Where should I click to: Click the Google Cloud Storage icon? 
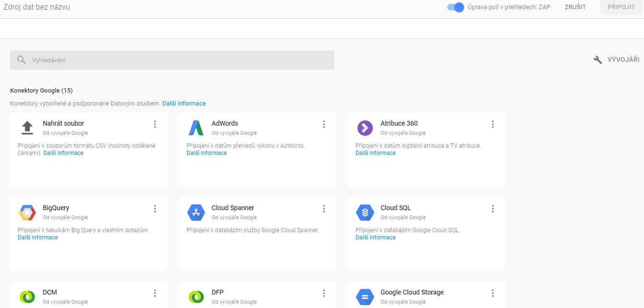tap(365, 297)
